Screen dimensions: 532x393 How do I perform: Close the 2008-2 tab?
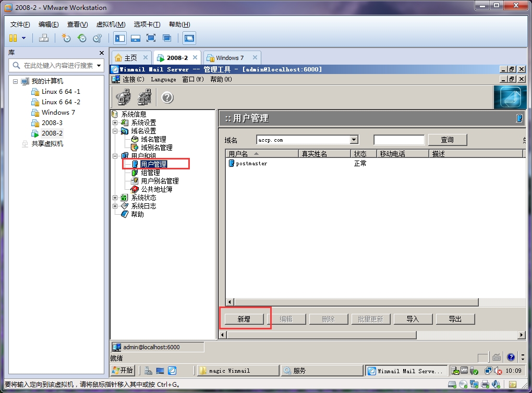[195, 57]
